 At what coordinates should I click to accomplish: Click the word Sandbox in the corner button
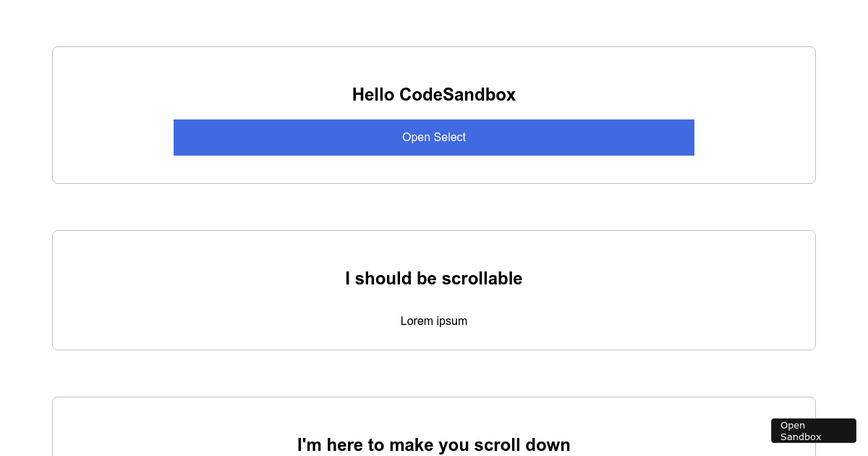[x=801, y=437]
